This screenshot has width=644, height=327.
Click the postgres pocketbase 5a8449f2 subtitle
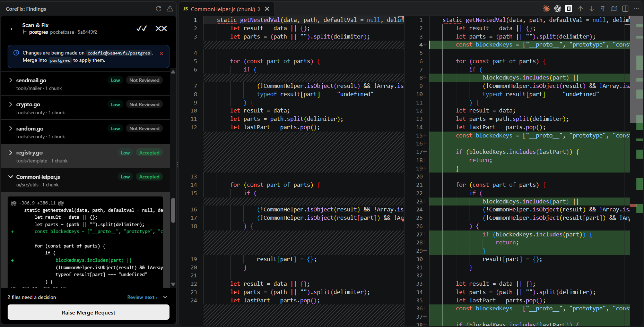pyautogui.click(x=60, y=32)
